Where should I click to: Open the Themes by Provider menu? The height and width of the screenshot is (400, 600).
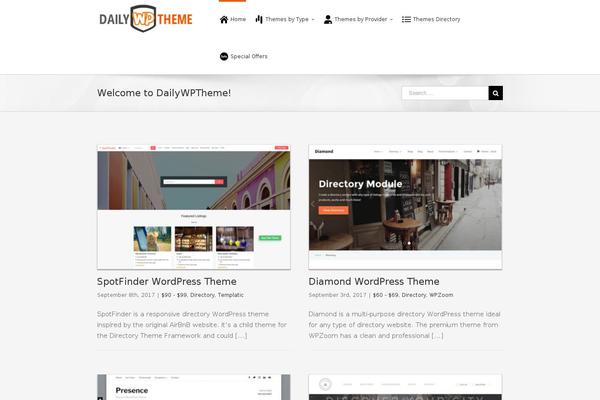click(x=358, y=19)
